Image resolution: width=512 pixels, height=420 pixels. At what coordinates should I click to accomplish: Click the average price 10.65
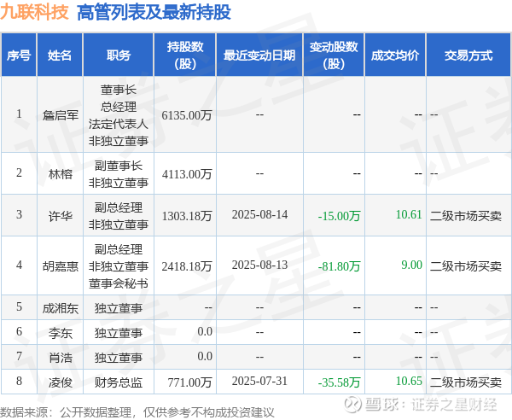coord(409,381)
